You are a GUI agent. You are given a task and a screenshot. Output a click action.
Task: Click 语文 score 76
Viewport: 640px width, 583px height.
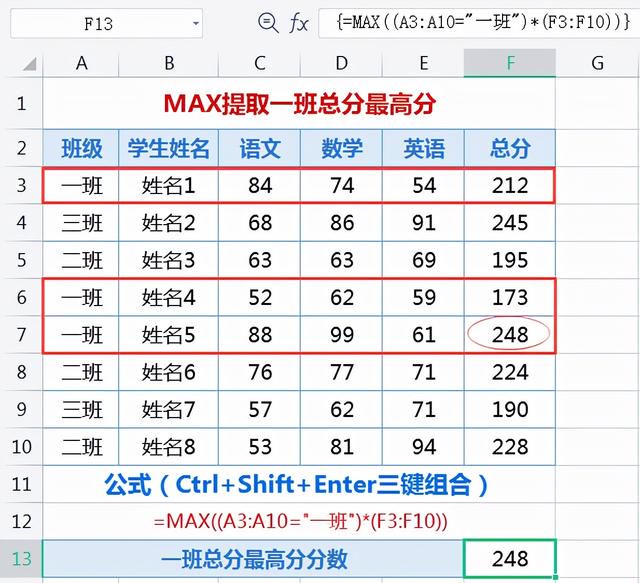point(260,372)
